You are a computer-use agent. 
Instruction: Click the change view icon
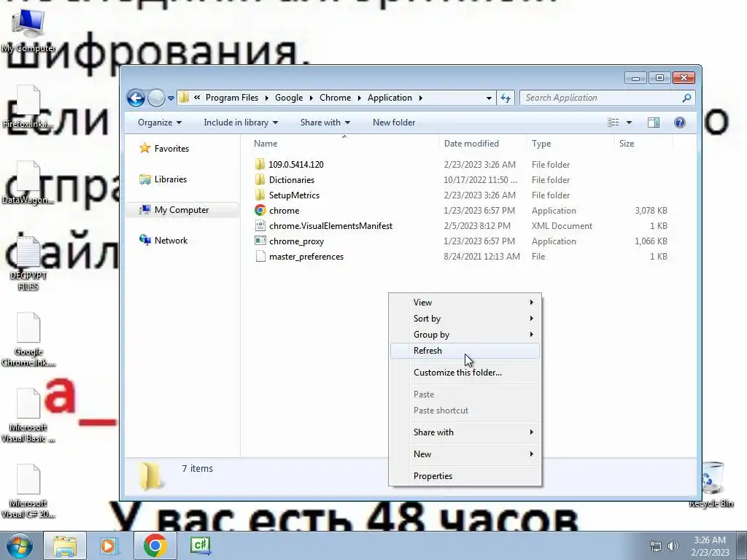[614, 122]
